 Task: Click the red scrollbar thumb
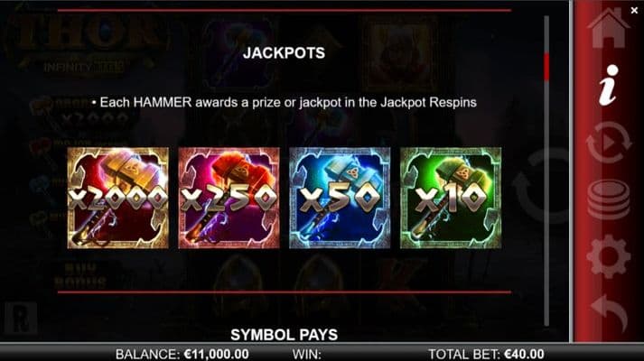tap(546, 67)
